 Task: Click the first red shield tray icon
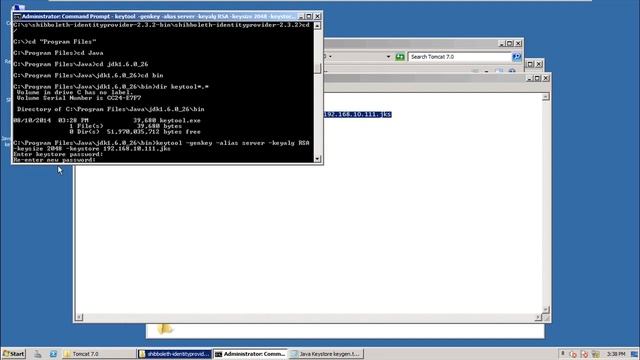click(573, 354)
